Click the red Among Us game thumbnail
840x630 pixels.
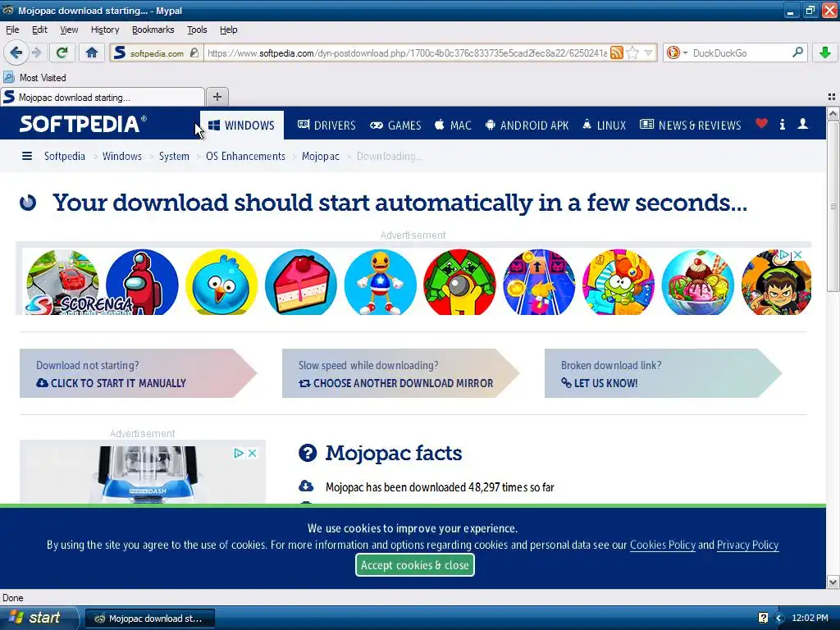coord(142,282)
